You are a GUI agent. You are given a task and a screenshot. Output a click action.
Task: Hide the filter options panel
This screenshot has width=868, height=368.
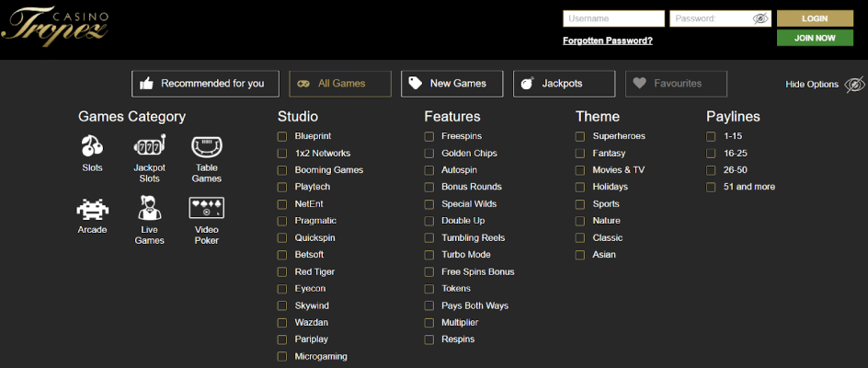pos(824,85)
